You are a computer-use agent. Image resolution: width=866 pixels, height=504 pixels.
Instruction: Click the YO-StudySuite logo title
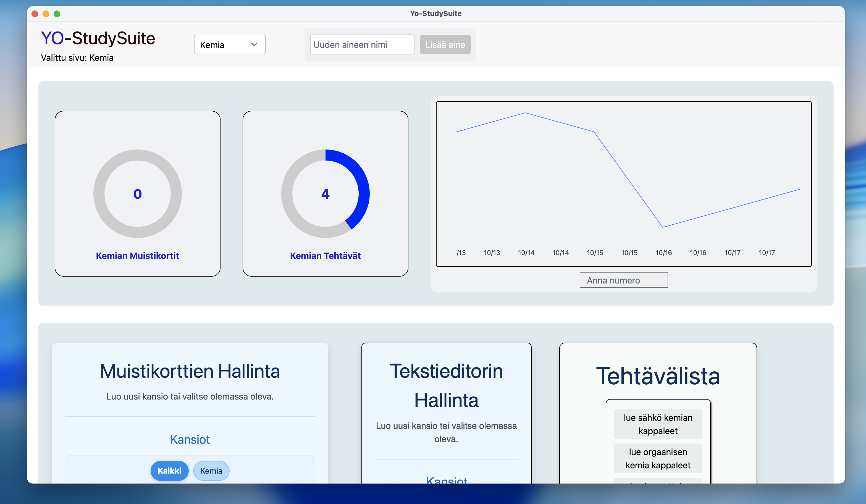(x=98, y=38)
